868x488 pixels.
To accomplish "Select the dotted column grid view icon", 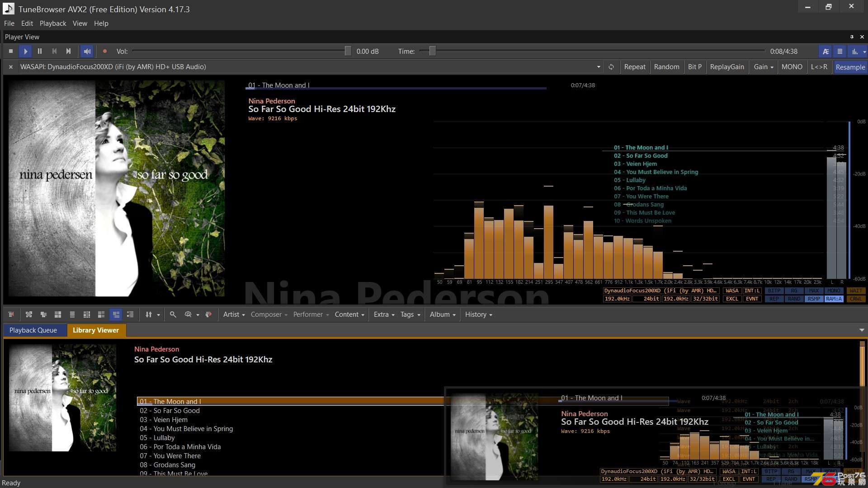I will pyautogui.click(x=87, y=314).
